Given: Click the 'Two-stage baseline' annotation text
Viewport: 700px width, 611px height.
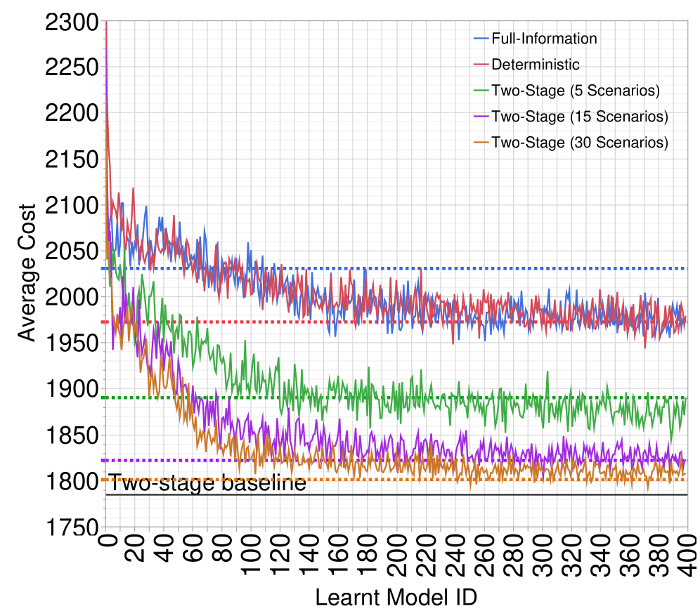Looking at the screenshot, I should click(207, 483).
